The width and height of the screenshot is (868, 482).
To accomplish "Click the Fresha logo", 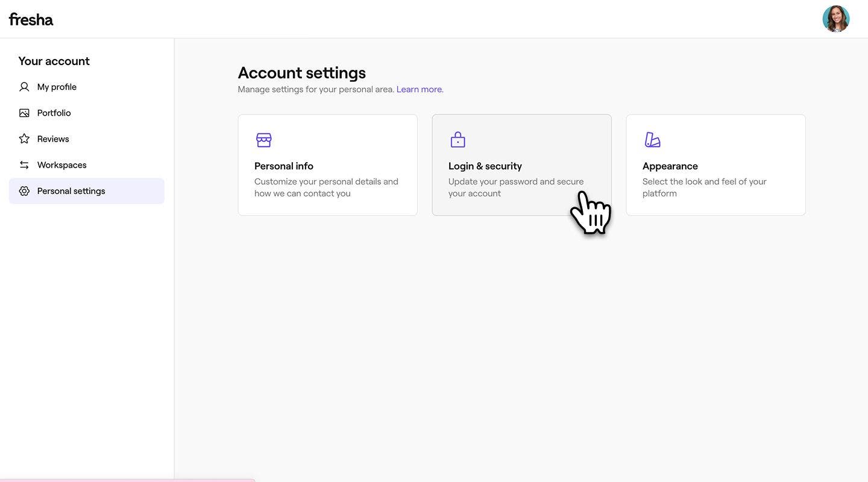I will pos(31,19).
